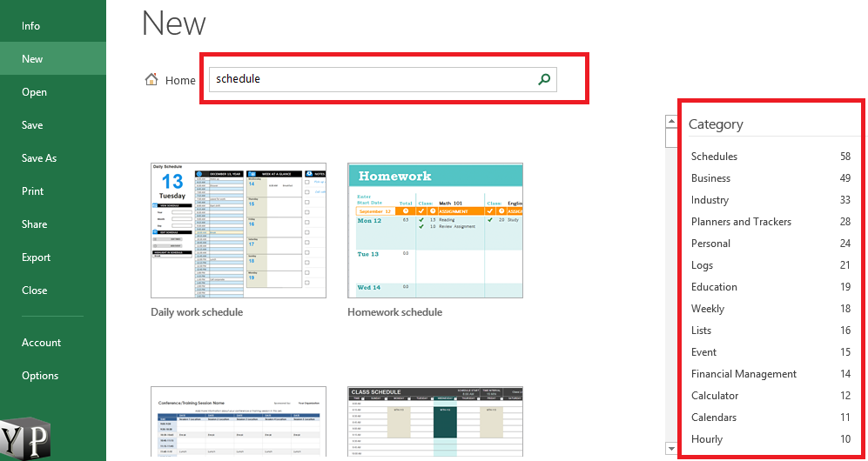This screenshot has height=461, width=868.
Task: Click the search magnifier icon
Action: pyautogui.click(x=544, y=79)
